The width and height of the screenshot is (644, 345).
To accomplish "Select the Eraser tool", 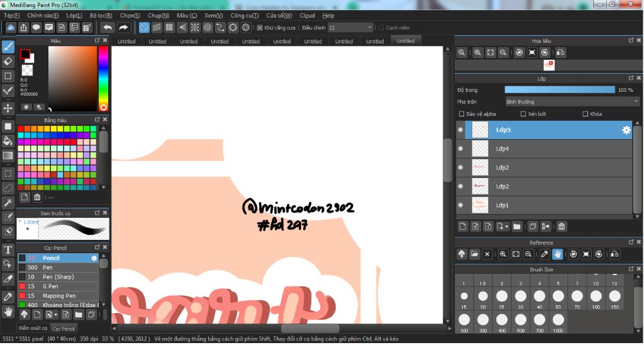I will point(8,61).
